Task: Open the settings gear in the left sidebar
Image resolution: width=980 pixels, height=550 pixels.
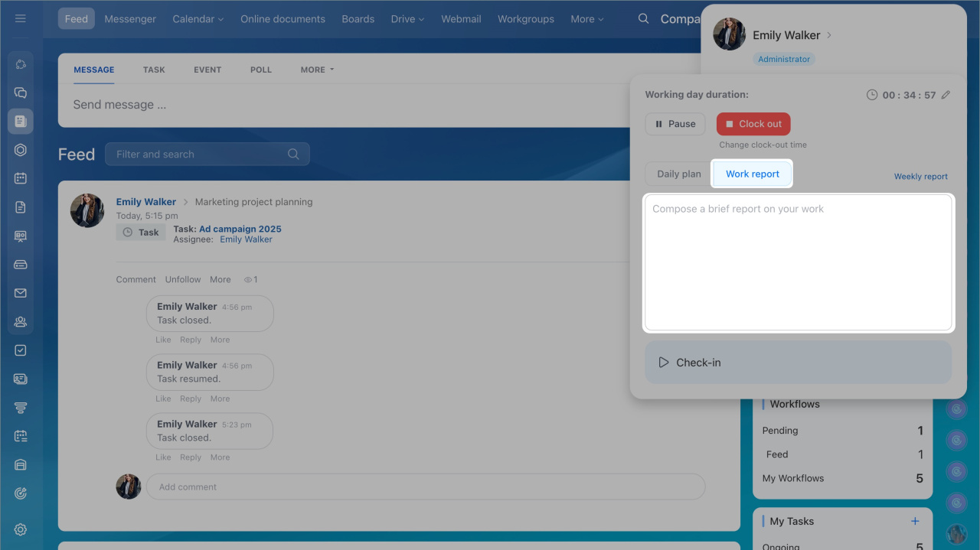Action: point(21,529)
